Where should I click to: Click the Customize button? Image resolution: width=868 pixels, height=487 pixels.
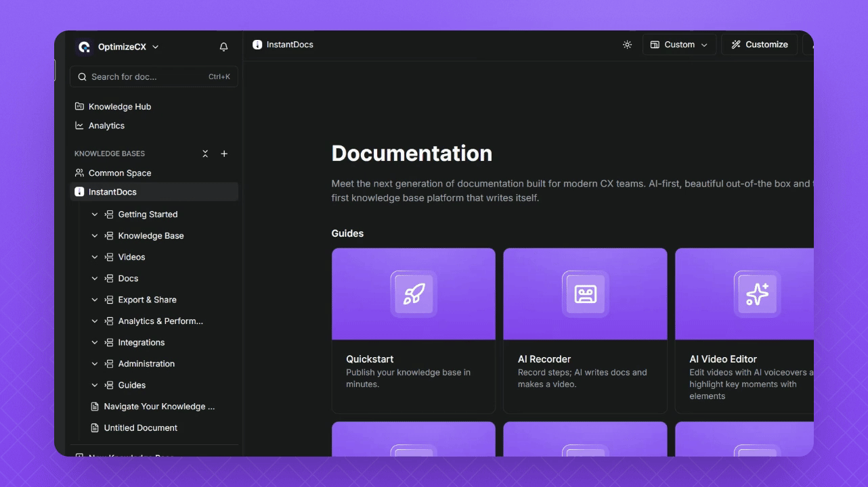759,45
